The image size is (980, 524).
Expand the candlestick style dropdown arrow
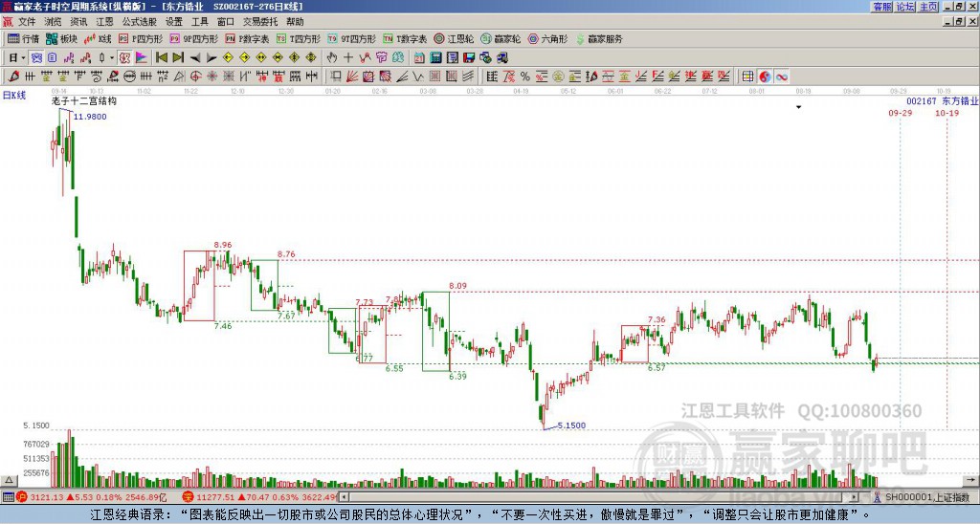click(112, 57)
